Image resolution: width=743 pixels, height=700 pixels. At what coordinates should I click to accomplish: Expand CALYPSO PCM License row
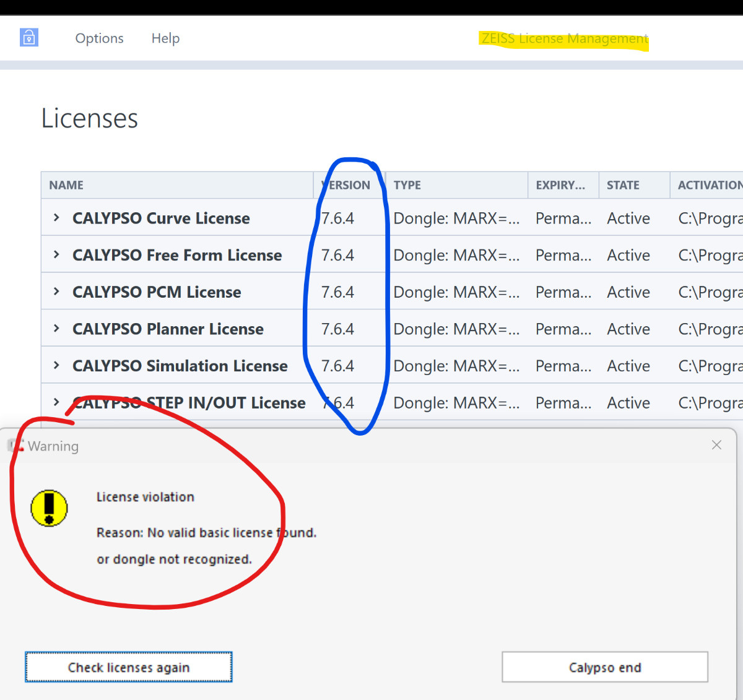tap(56, 292)
